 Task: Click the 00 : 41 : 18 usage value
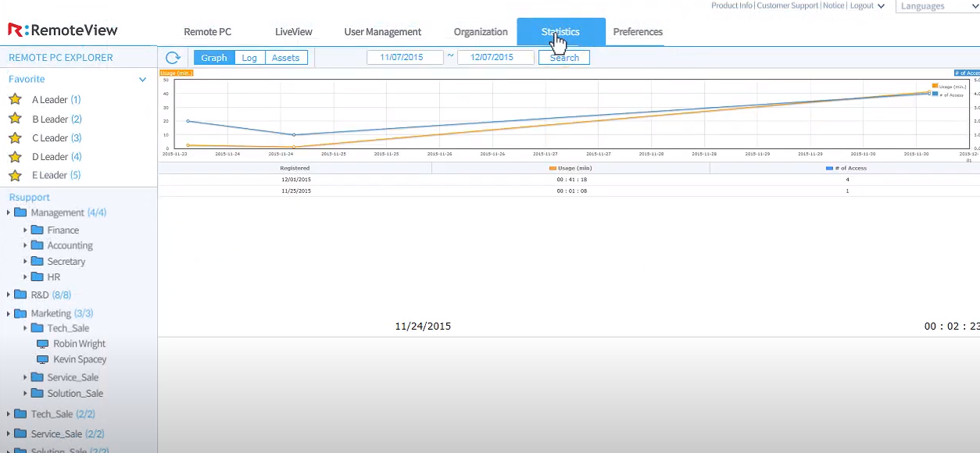[x=571, y=180]
